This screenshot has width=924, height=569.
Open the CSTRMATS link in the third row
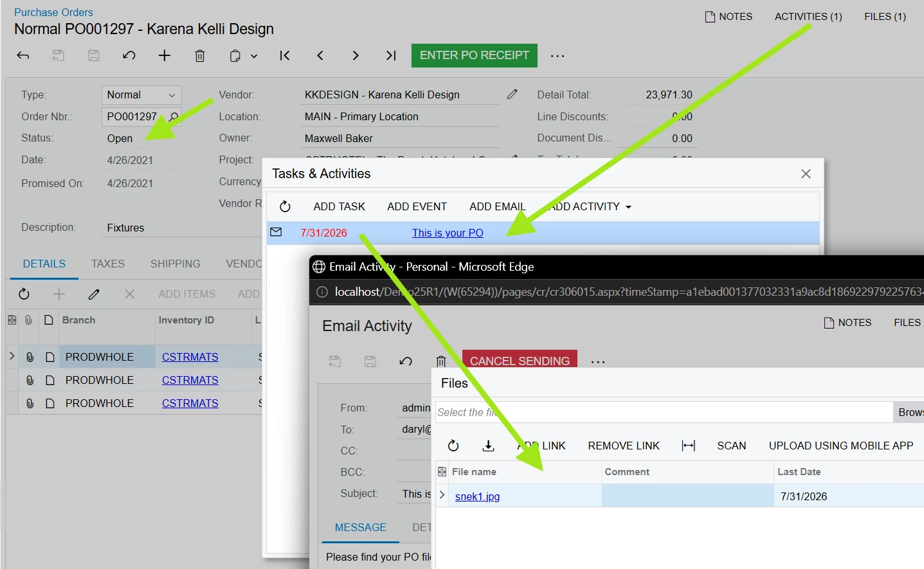click(x=190, y=403)
